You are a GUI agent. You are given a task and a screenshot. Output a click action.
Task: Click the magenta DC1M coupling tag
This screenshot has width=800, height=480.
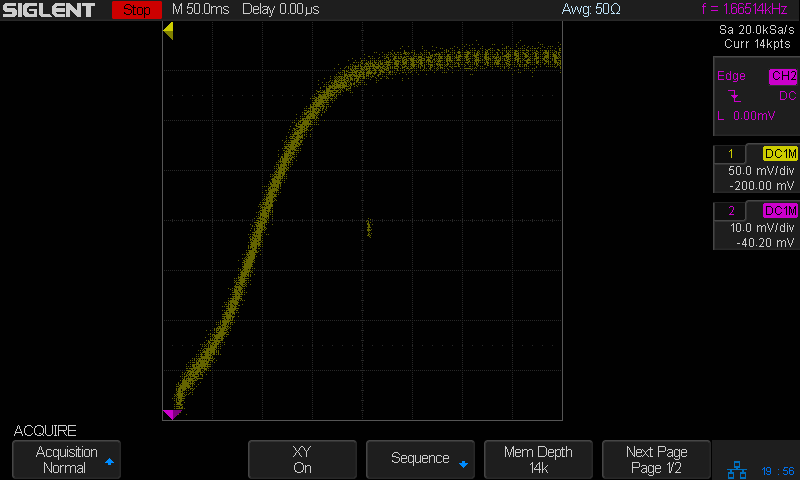tap(780, 210)
